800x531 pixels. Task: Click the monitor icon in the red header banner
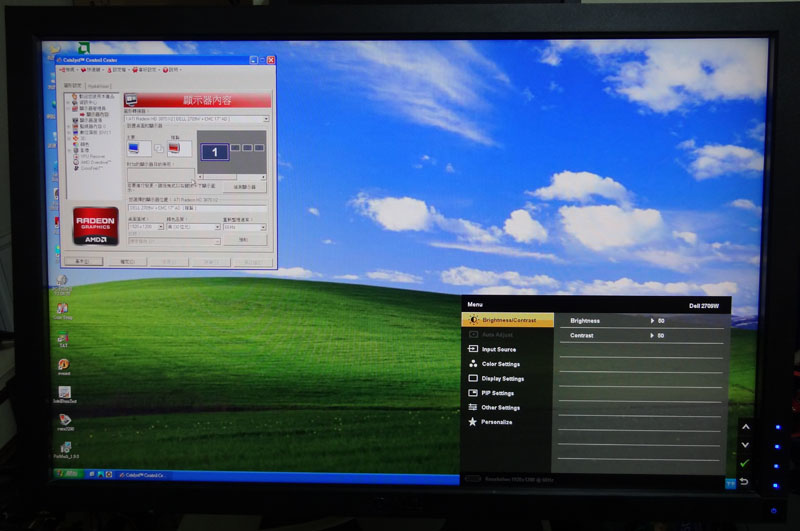[x=131, y=99]
